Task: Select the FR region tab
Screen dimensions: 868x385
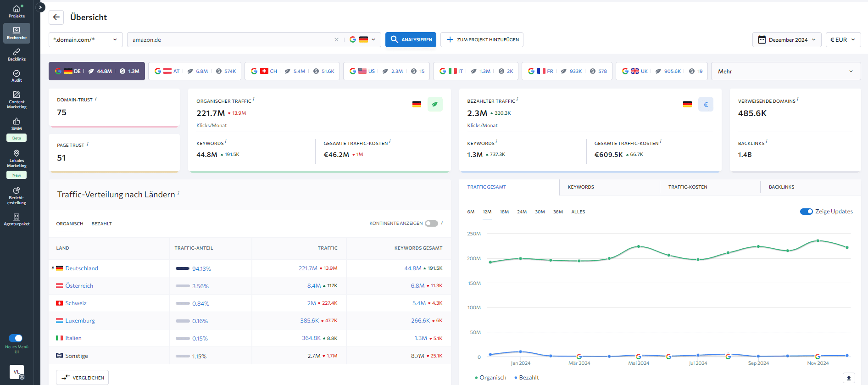Action: pos(567,71)
